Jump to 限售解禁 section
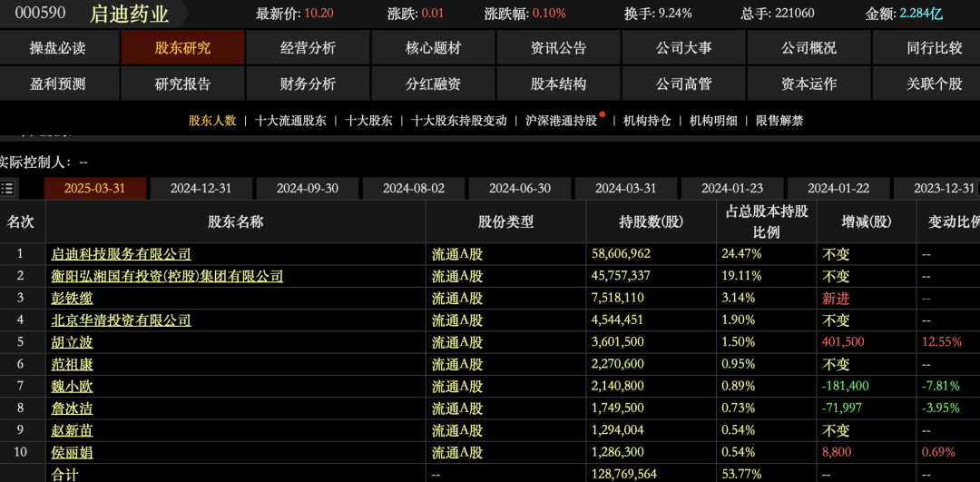The image size is (980, 482). [779, 121]
